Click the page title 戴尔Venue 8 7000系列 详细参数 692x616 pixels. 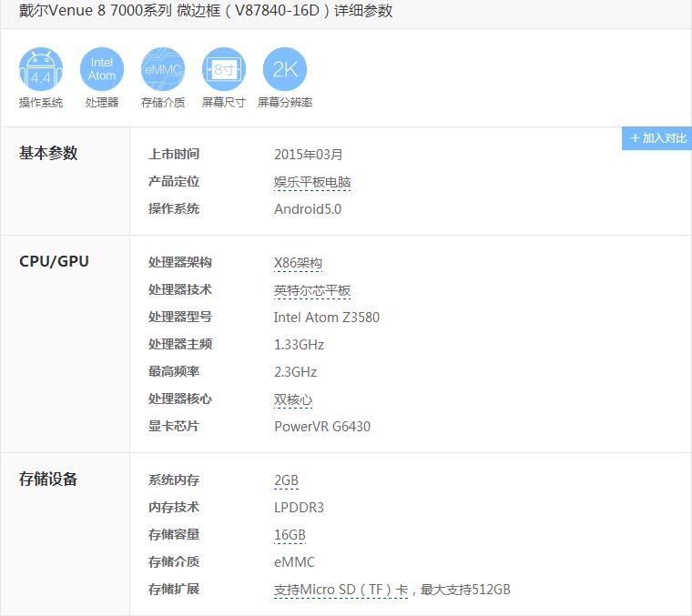(x=206, y=11)
